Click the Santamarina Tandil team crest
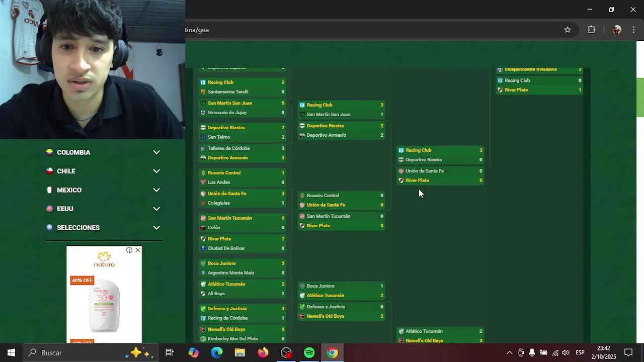The height and width of the screenshot is (362, 644). [203, 92]
